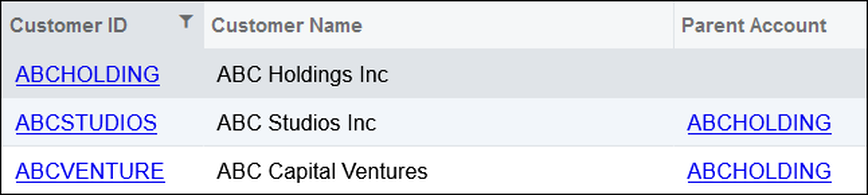This screenshot has height=195, width=868.
Task: Open ABCHOLDING parent link for ABC Studios
Action: (x=759, y=123)
